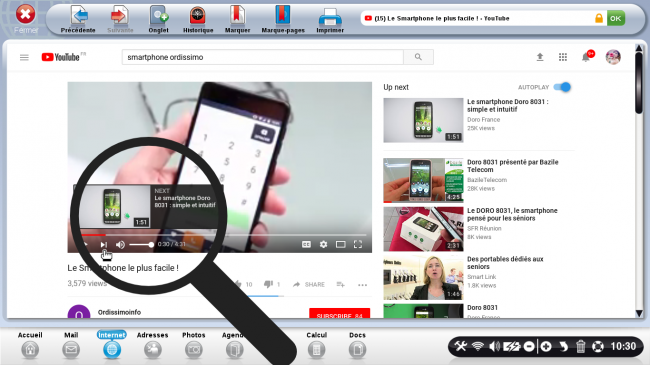Click the SUBSCRIBE button
Screen dimensions: 650x365
[340, 314]
